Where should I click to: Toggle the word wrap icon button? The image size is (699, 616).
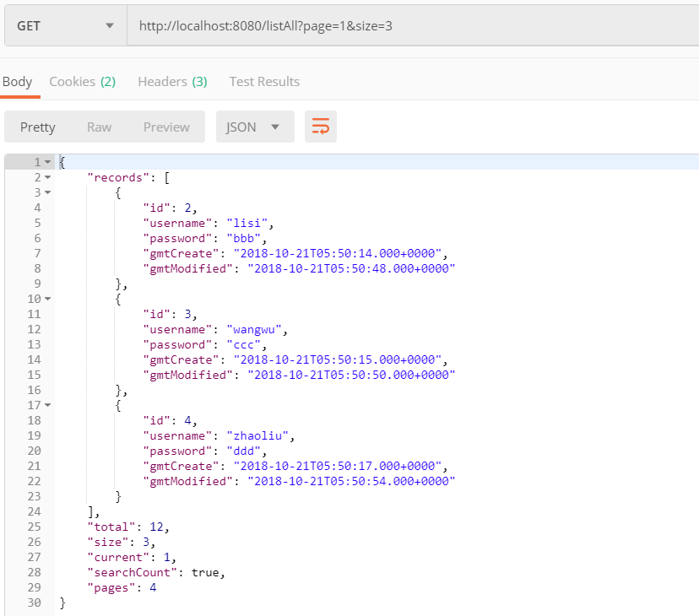[321, 127]
